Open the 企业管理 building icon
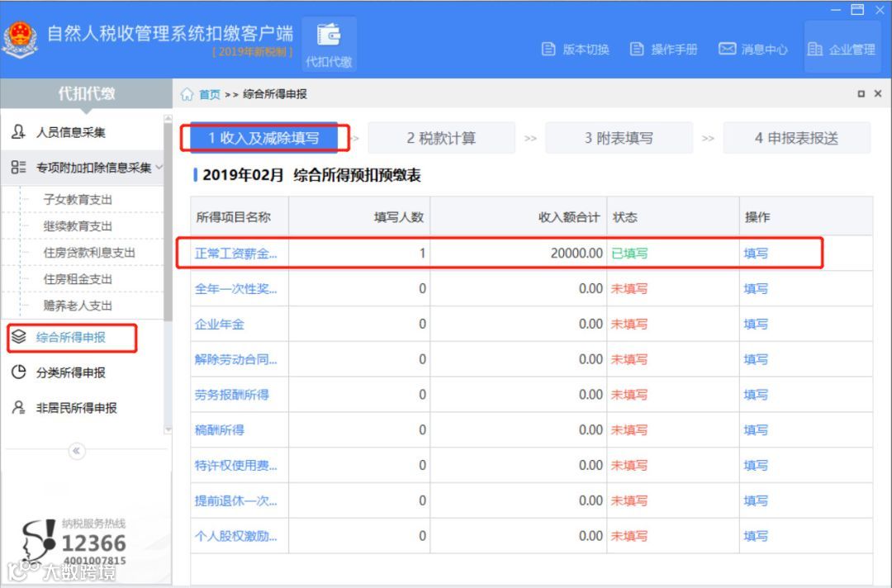Image resolution: width=892 pixels, height=588 pixels. pos(814,49)
